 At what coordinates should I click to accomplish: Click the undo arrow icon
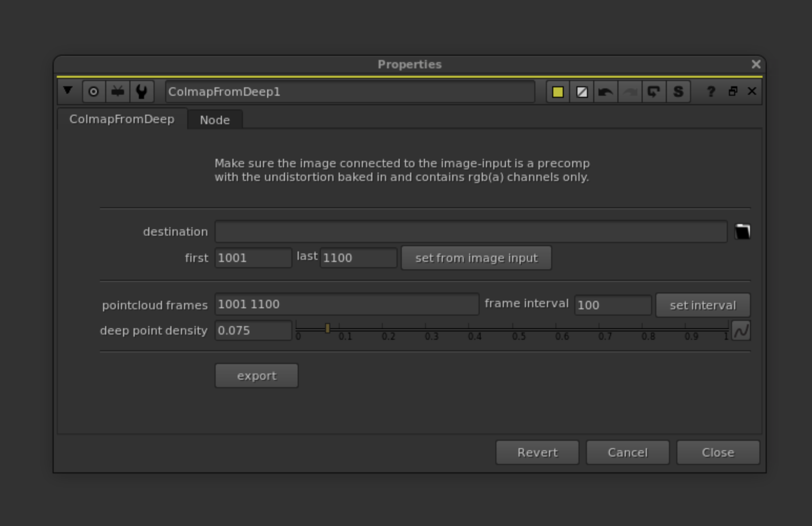605,92
